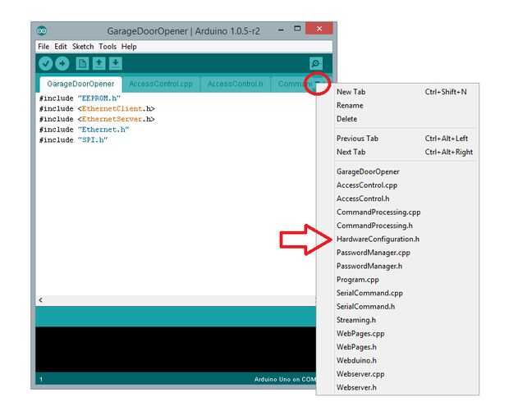Click the "Ethernet.h" include line
This screenshot has width=509, height=420.
point(84,130)
